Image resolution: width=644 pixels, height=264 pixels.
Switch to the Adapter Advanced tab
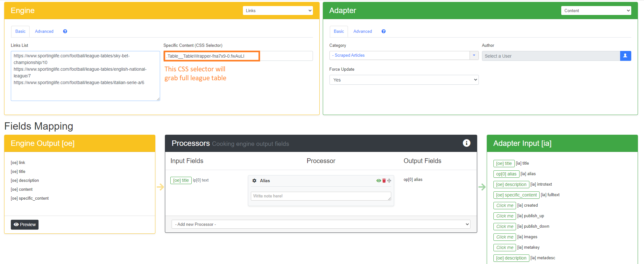pos(363,31)
